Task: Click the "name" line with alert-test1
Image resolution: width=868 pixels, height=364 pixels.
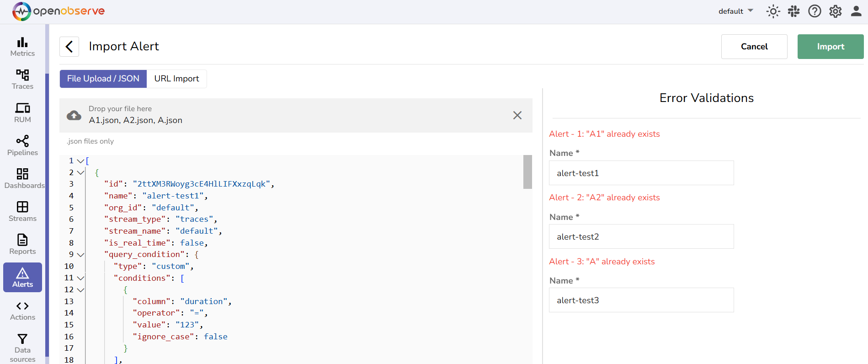Action: tap(156, 196)
